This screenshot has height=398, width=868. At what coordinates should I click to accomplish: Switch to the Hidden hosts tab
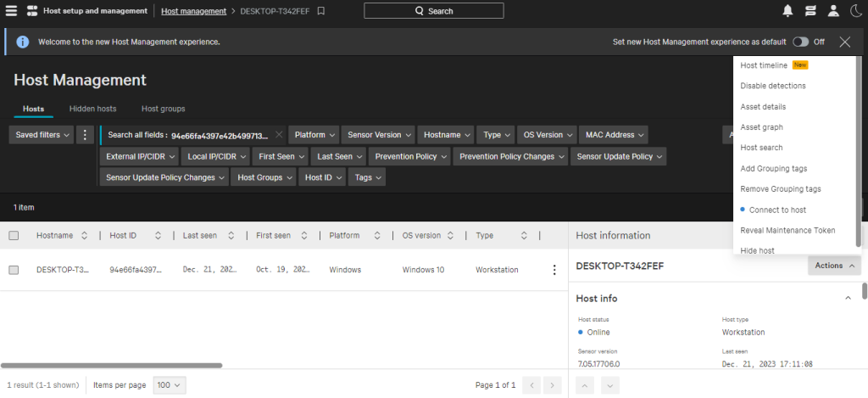tap(92, 109)
